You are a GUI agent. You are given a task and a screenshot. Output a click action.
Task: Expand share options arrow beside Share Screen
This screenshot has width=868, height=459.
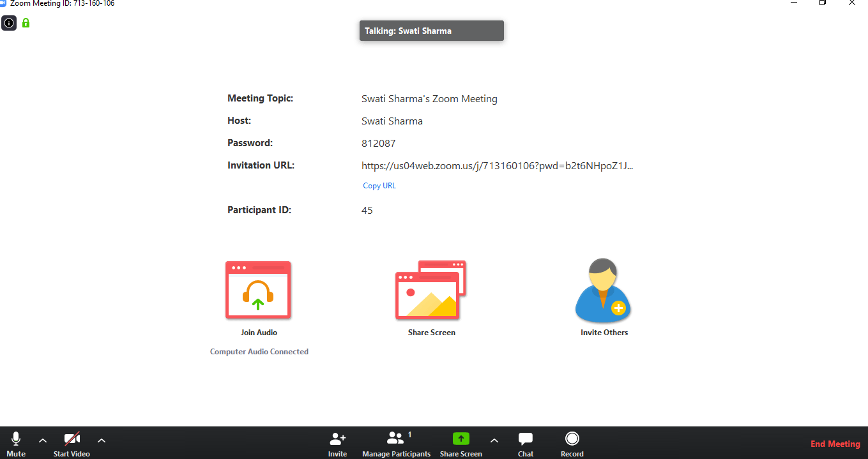pyautogui.click(x=494, y=440)
